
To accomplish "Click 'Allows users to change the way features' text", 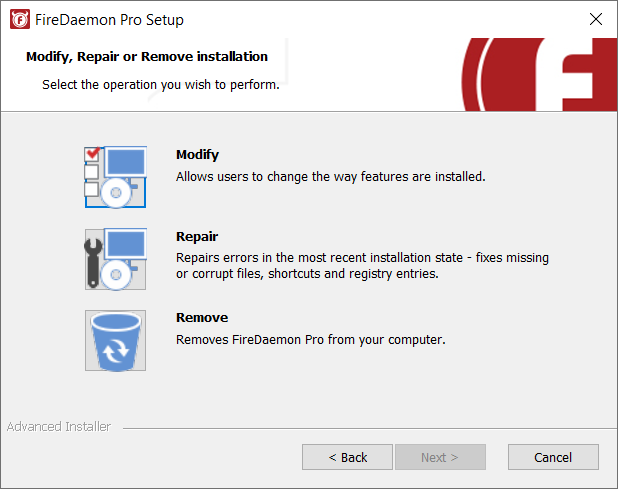I will (x=331, y=177).
